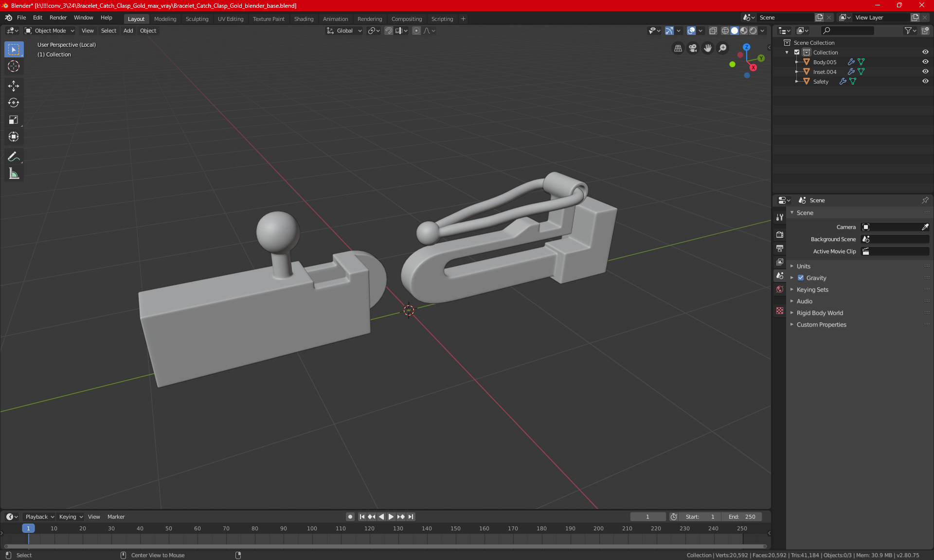This screenshot has height=560, width=934.
Task: Open the viewport Add menu
Action: point(128,31)
